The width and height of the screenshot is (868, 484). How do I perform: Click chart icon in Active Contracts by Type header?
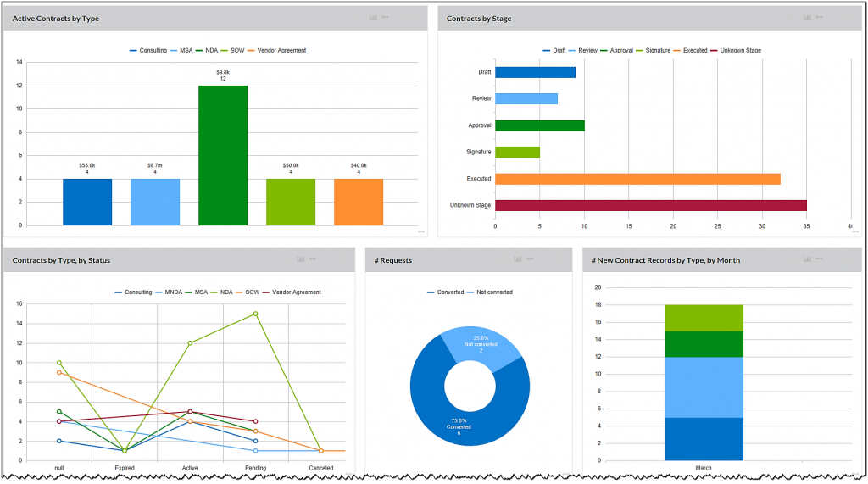point(373,18)
